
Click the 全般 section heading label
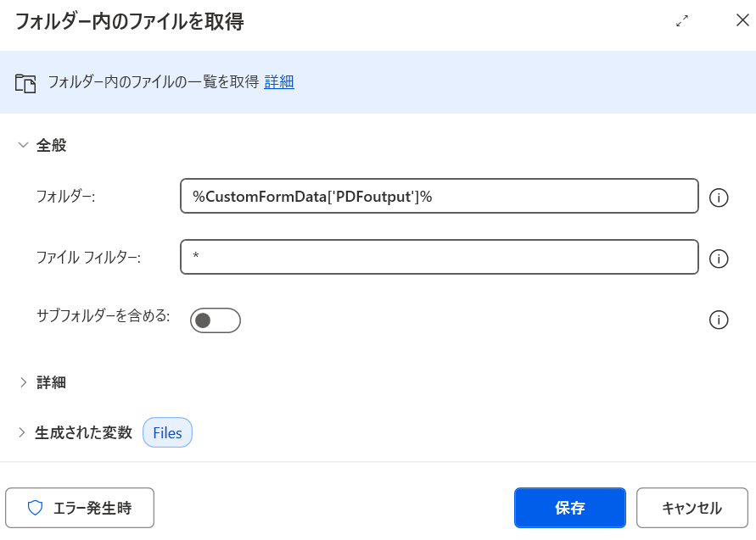tap(51, 145)
